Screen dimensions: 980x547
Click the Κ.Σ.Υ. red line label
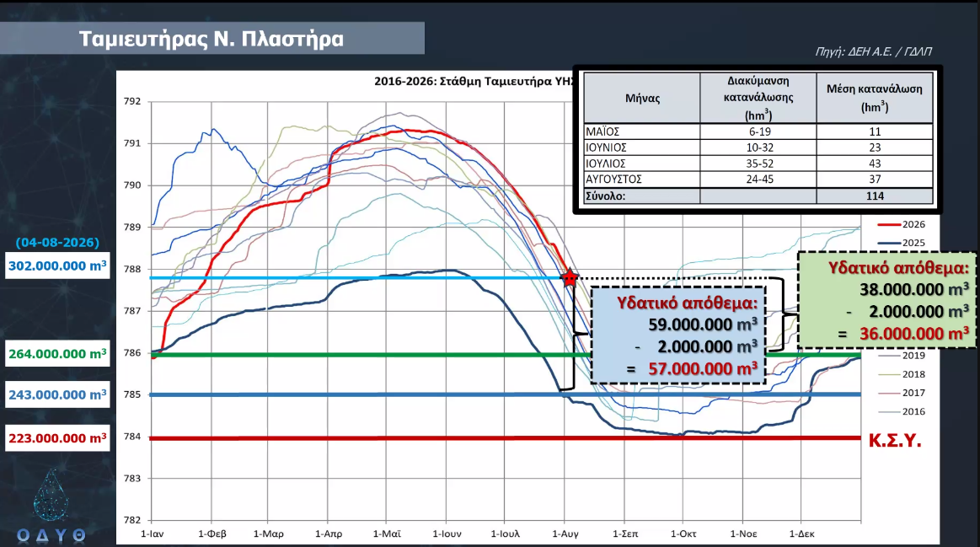[895, 440]
